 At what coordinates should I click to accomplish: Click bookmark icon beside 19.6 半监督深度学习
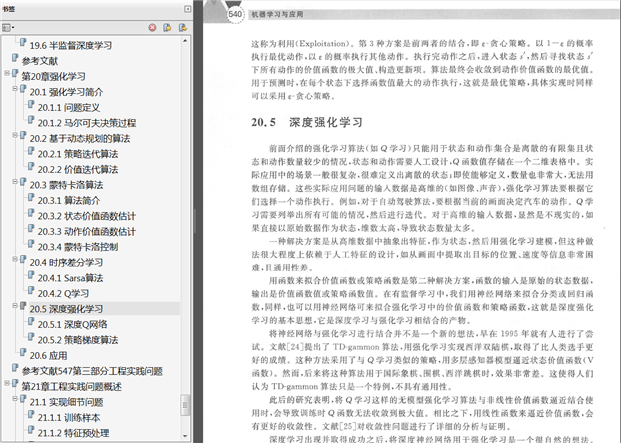pos(23,42)
